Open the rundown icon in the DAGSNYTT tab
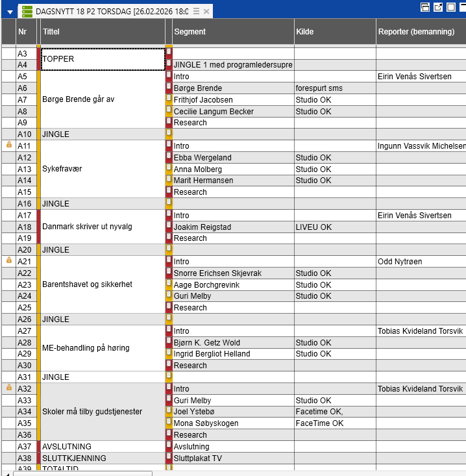Viewport: 466px width, 476px height. [x=27, y=12]
